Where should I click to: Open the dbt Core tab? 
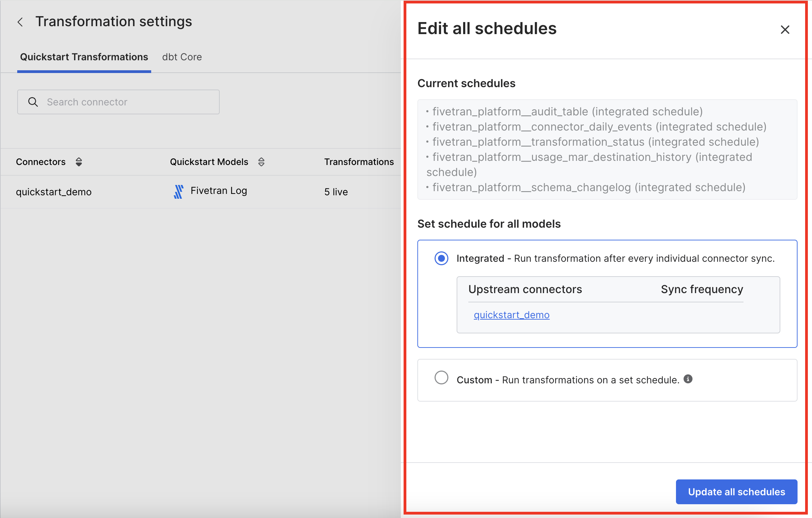[x=182, y=57]
